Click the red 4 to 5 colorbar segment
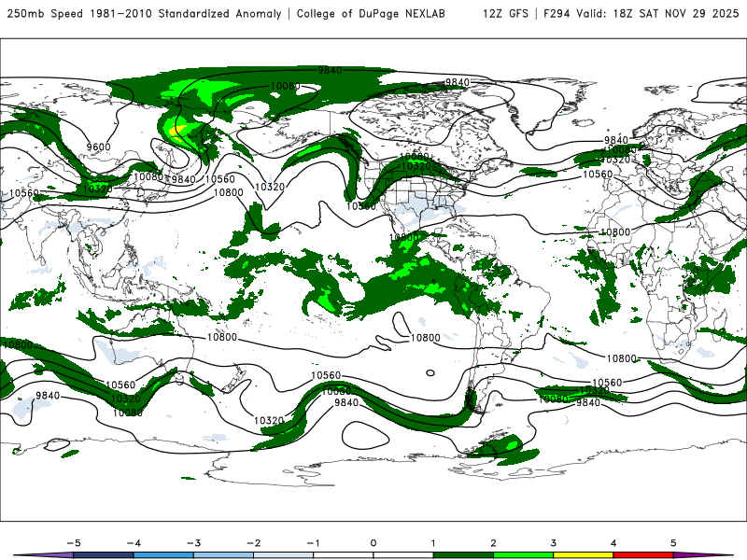Image resolution: width=747 pixels, height=560 pixels. (x=643, y=555)
